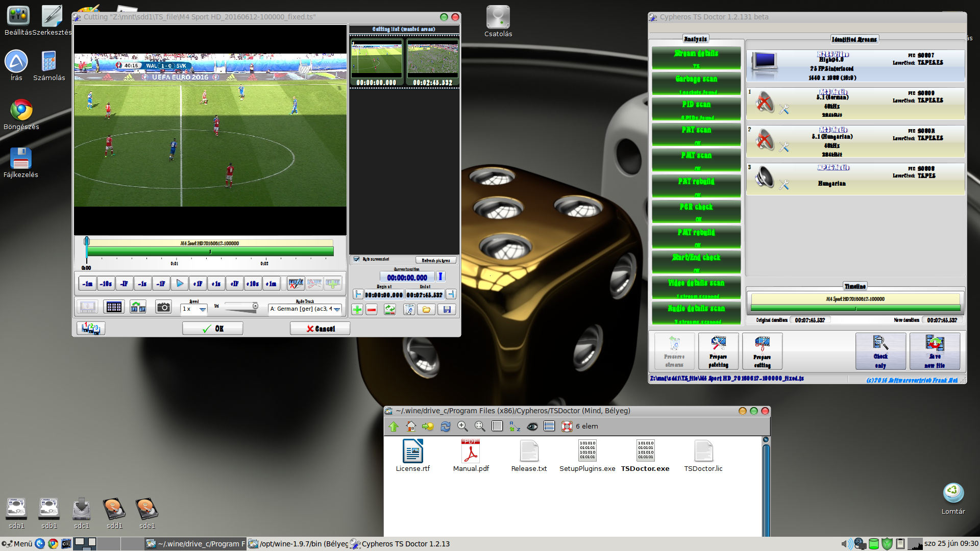Click the Refresh pictures button
This screenshot has height=551, width=980.
coord(435,260)
